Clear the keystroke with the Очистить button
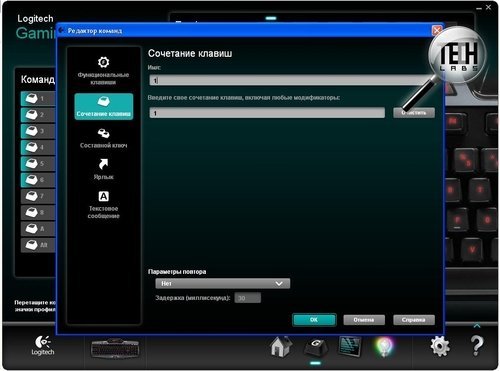Viewport: 500px width, 371px height. (x=414, y=113)
